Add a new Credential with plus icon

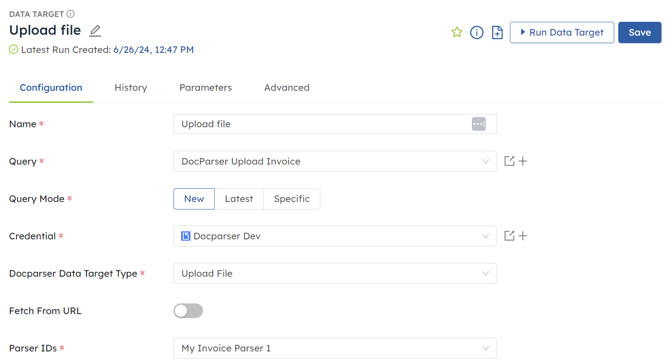point(523,236)
